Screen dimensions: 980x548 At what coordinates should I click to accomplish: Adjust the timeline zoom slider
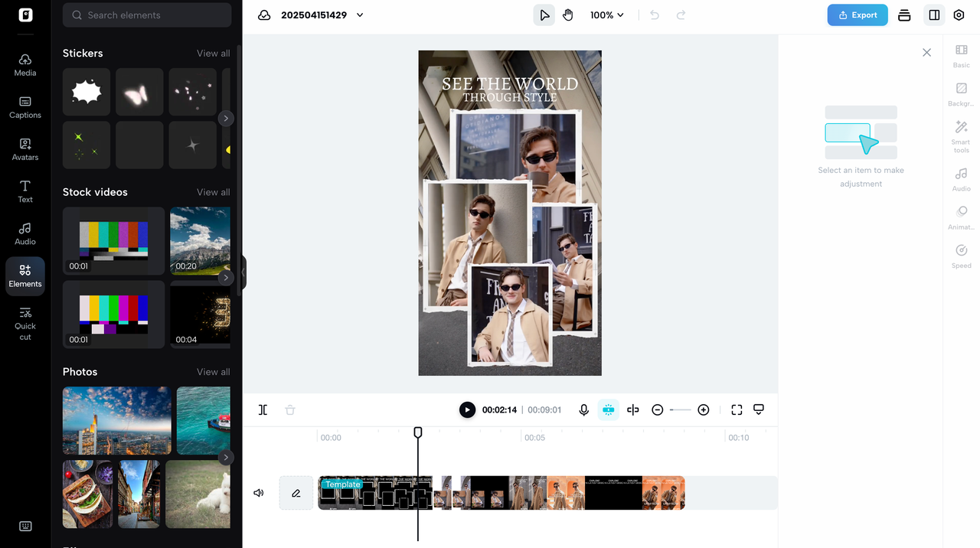(680, 409)
